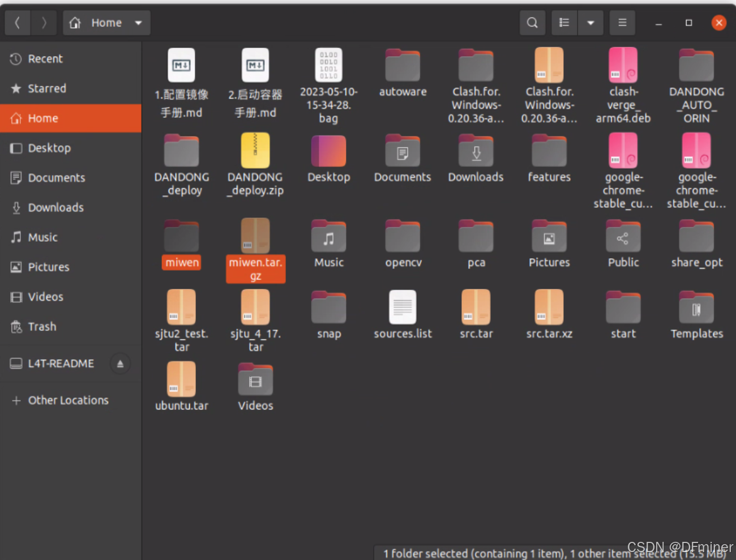Select the sjtu_4_17.tar archive
The image size is (736, 560).
pos(255,321)
